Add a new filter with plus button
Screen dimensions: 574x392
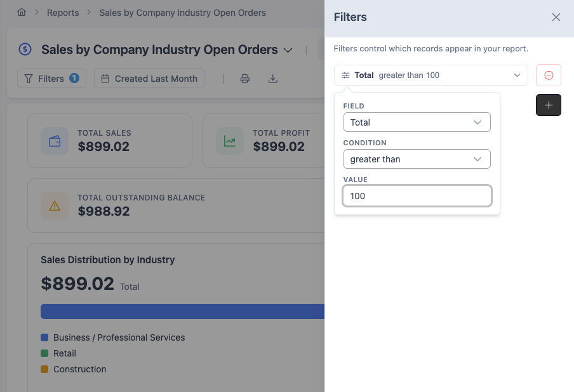coord(549,105)
